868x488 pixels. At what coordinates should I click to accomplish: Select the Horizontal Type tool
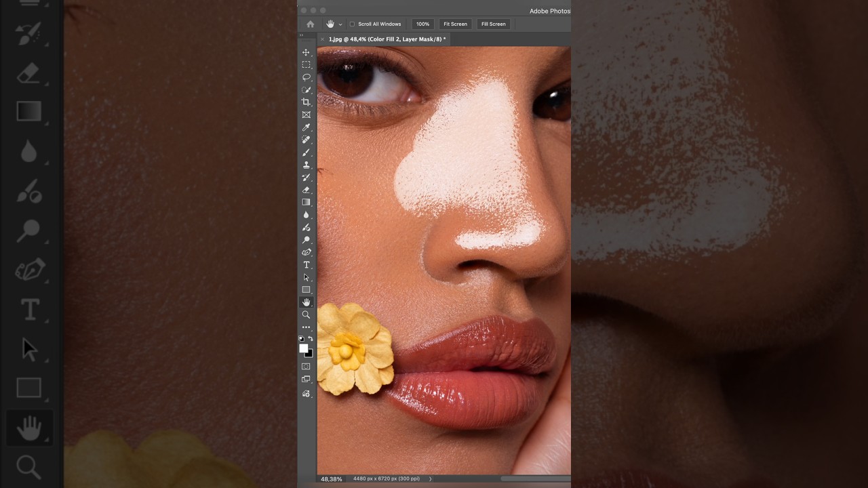[x=306, y=265]
